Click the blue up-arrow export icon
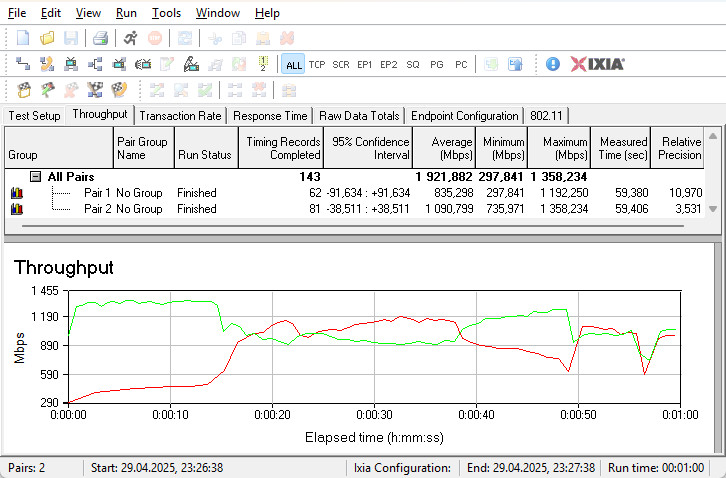 tap(515, 64)
